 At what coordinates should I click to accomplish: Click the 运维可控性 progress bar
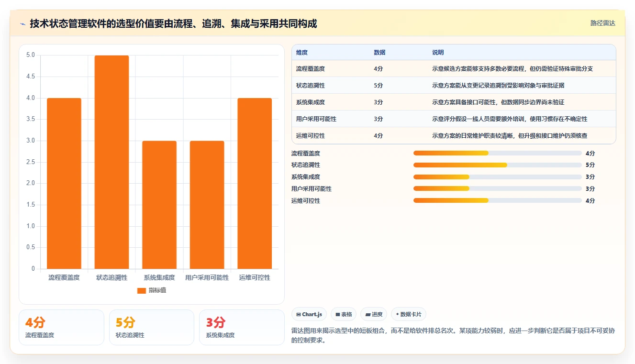tap(498, 200)
